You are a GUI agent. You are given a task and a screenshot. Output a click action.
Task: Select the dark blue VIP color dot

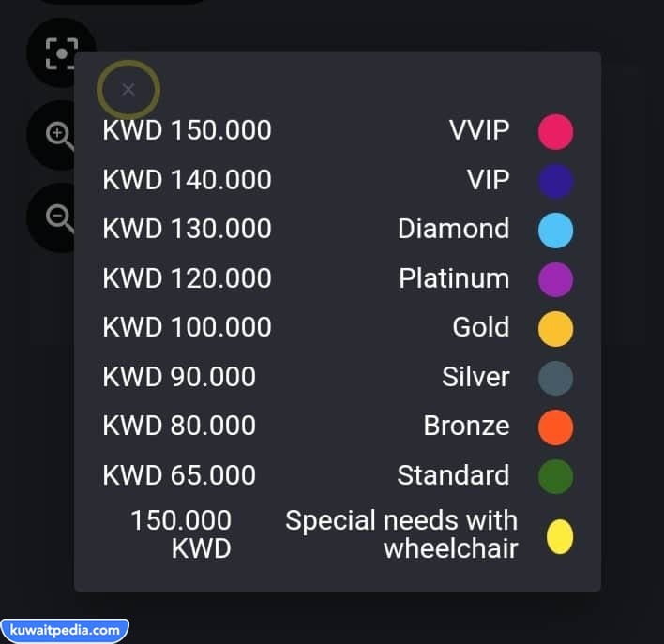click(x=555, y=181)
